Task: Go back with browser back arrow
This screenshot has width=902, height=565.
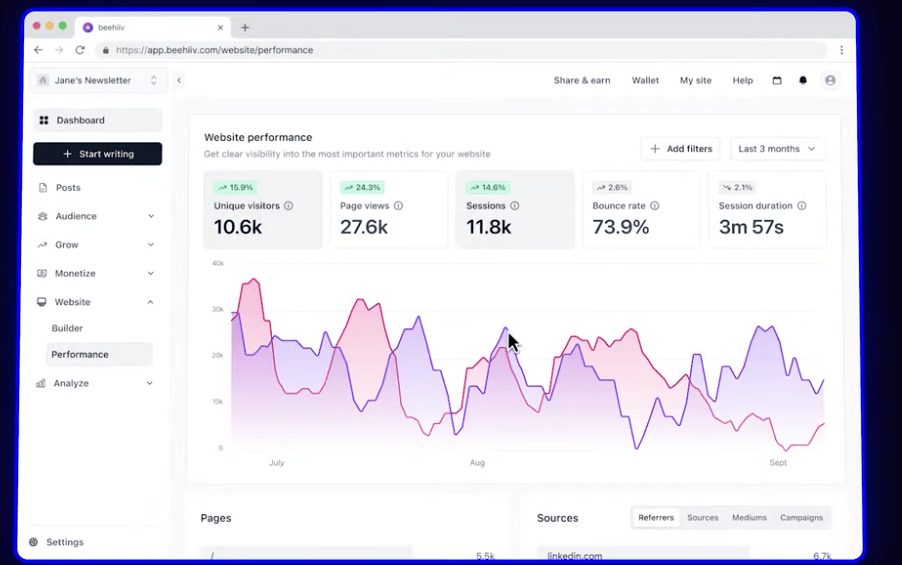Action: pos(38,50)
